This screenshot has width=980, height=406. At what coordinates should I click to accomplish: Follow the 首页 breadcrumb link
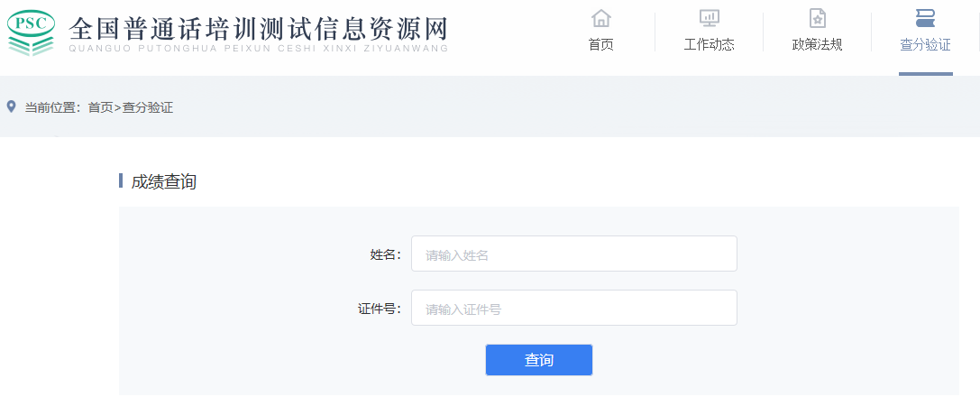click(100, 107)
